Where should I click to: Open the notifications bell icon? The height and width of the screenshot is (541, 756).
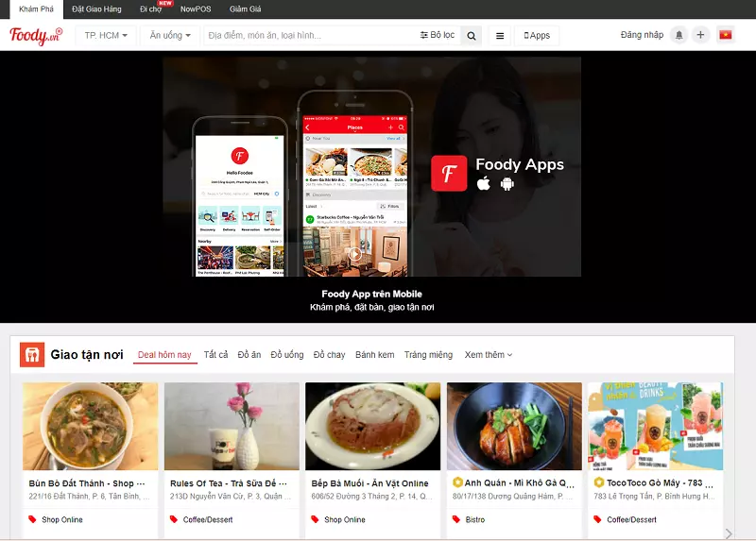point(679,35)
